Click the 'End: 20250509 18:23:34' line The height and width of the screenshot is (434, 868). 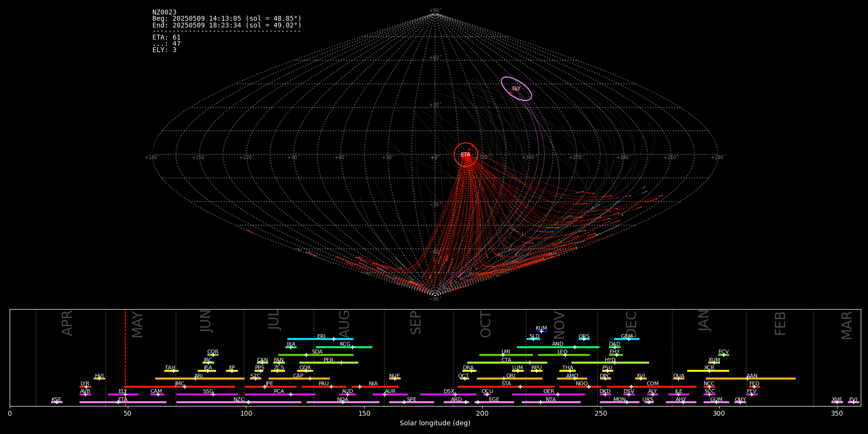[x=227, y=25]
